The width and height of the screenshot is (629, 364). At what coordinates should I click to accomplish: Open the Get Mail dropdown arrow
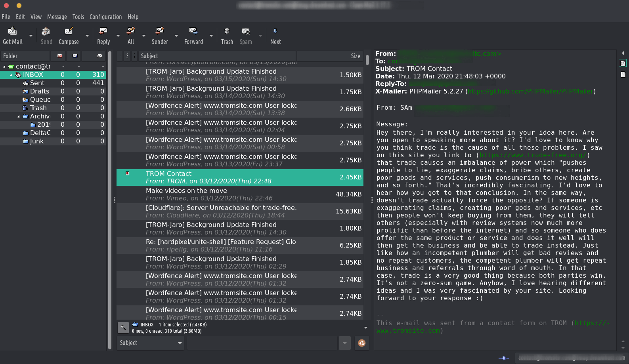tap(31, 36)
